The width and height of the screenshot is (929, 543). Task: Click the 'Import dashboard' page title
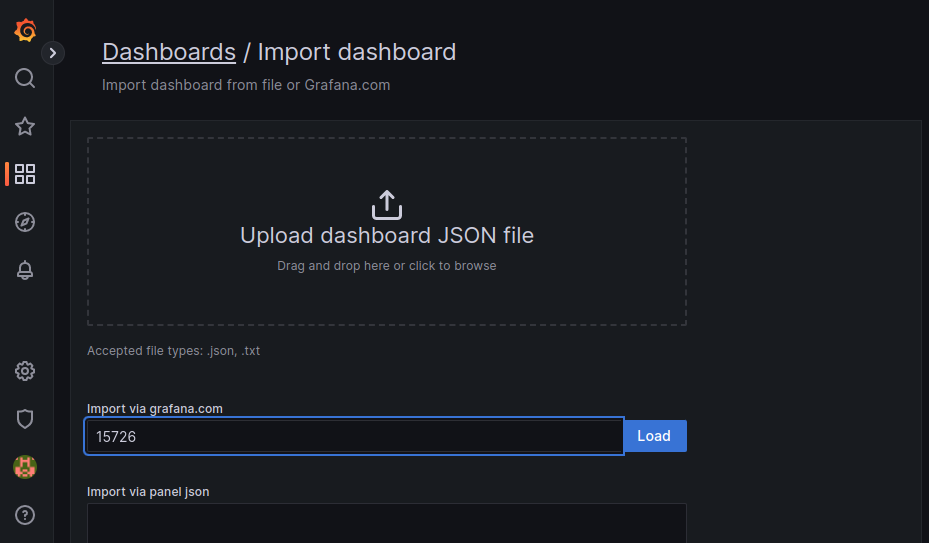(x=357, y=52)
